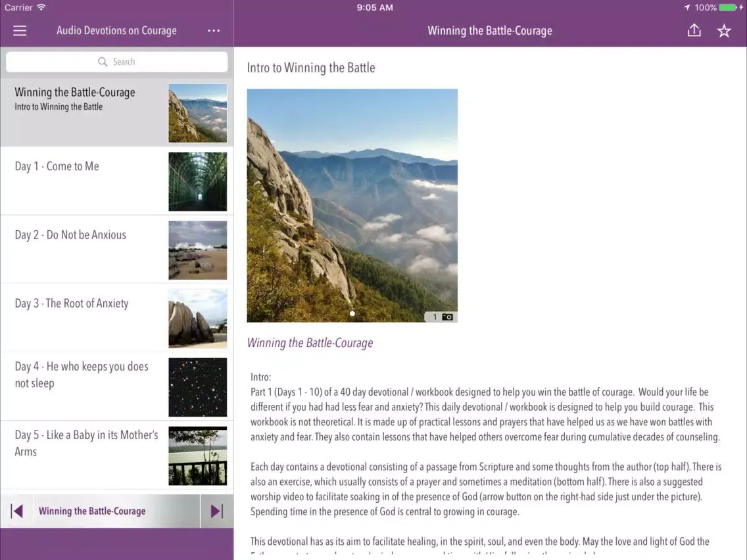Tap the boulder rocks thumbnail

coord(198,319)
